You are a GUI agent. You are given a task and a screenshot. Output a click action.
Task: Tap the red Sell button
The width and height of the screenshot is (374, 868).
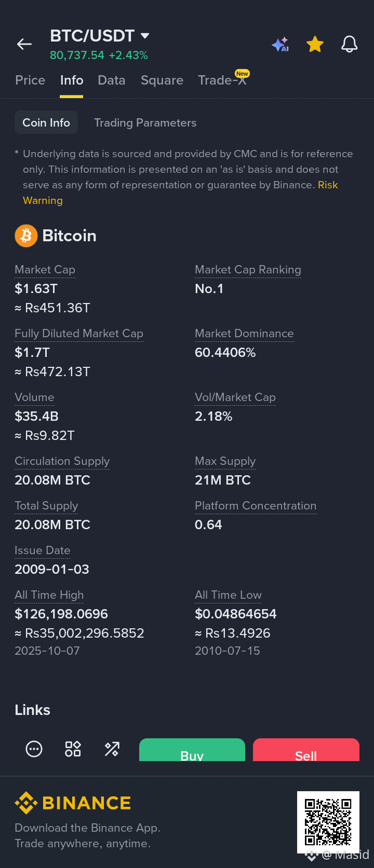pyautogui.click(x=306, y=750)
